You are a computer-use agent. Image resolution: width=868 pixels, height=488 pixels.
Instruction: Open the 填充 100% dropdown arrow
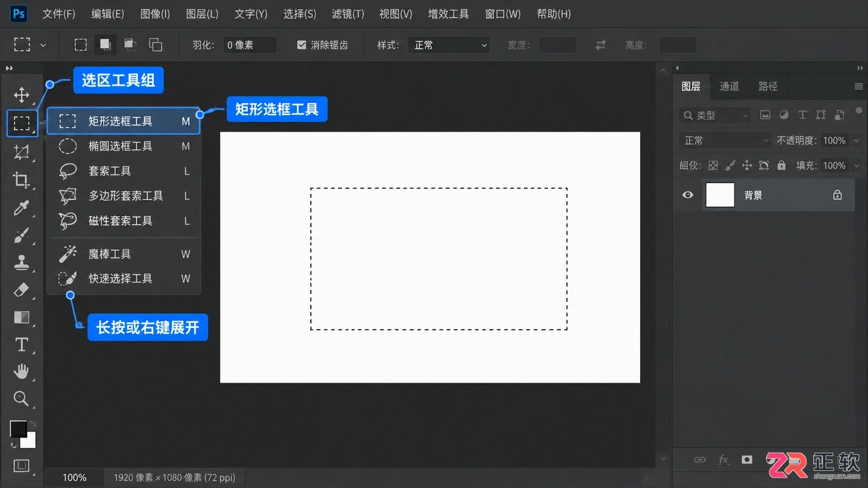pyautogui.click(x=857, y=166)
